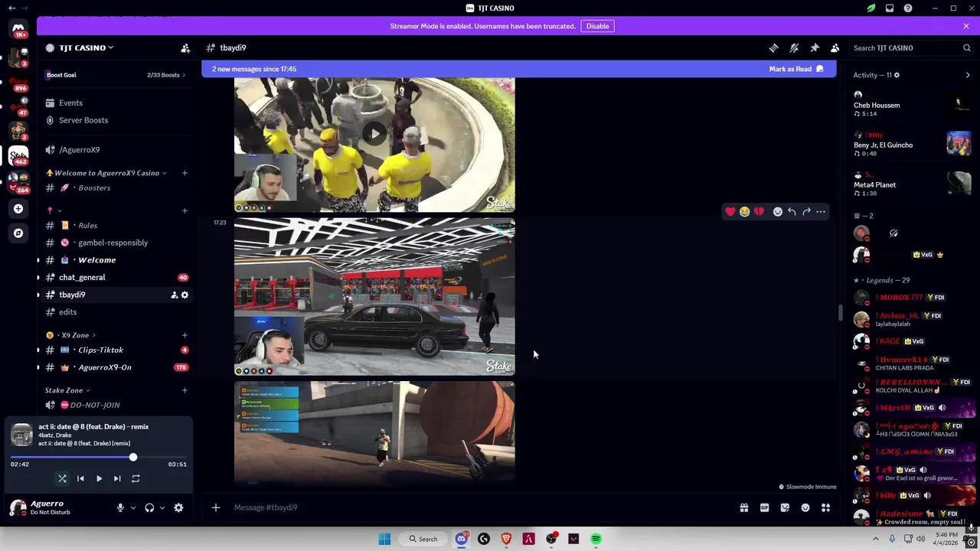
Task: Open Rules channel
Action: click(x=116, y=225)
